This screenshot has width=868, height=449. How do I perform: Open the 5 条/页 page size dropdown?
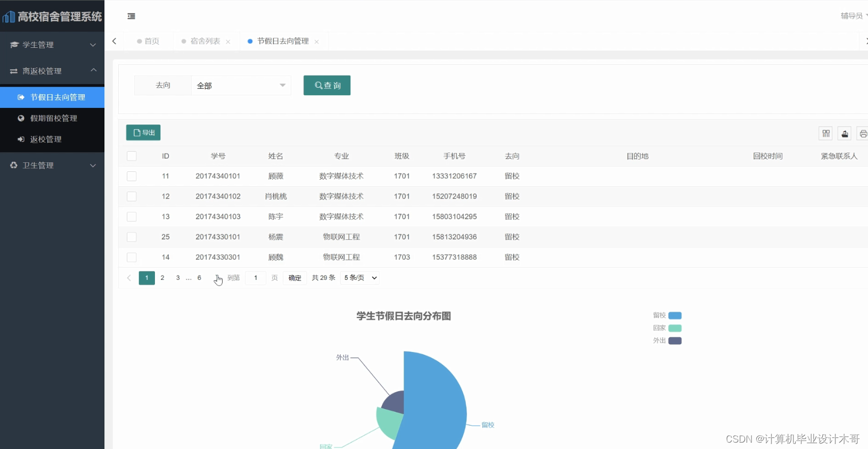(x=360, y=278)
